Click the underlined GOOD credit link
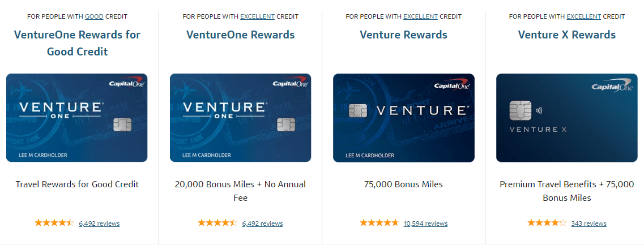Screen dimensions: 644x245 tap(94, 16)
